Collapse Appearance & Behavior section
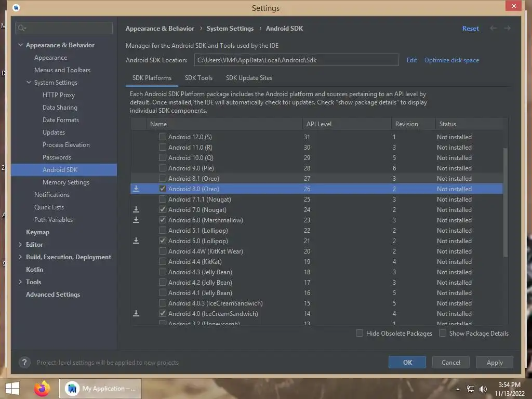532x399 pixels. pyautogui.click(x=20, y=45)
